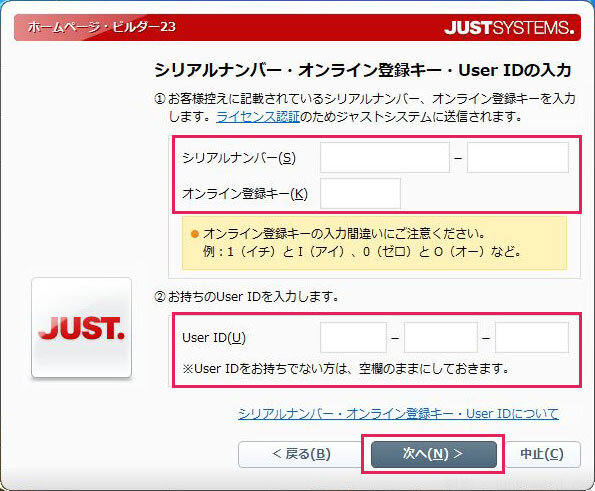Cancel setup with the 中止(C) button
The image size is (595, 491).
tap(542, 454)
